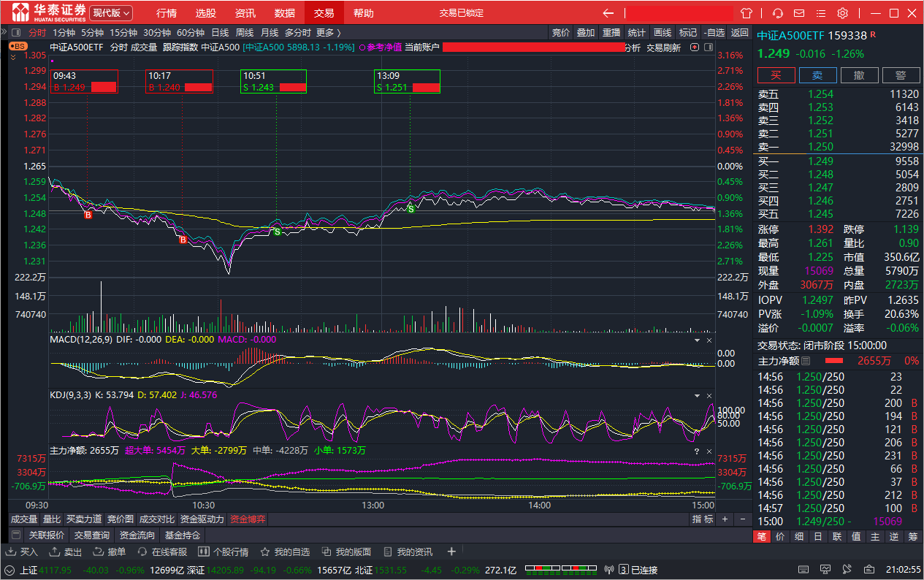
Task: Switch to the 资金流向 tab
Action: [x=137, y=535]
